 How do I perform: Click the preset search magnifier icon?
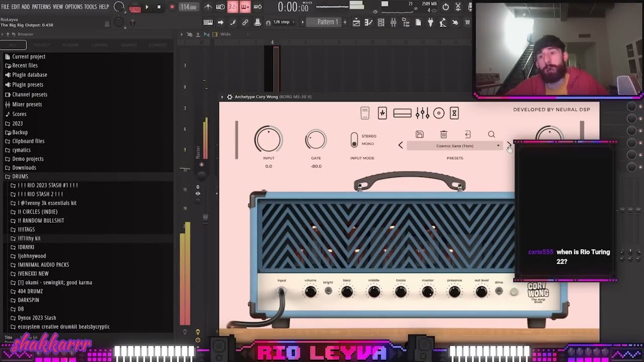coord(492,134)
